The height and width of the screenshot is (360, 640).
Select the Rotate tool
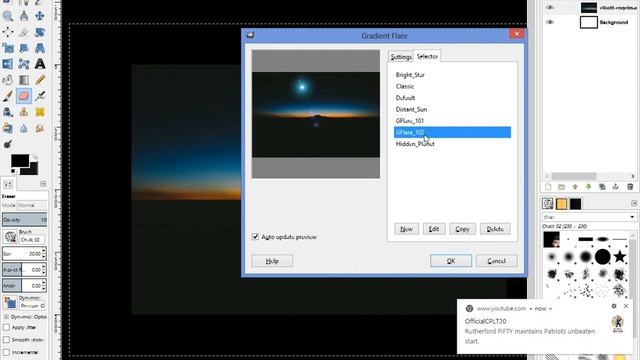click(40, 32)
